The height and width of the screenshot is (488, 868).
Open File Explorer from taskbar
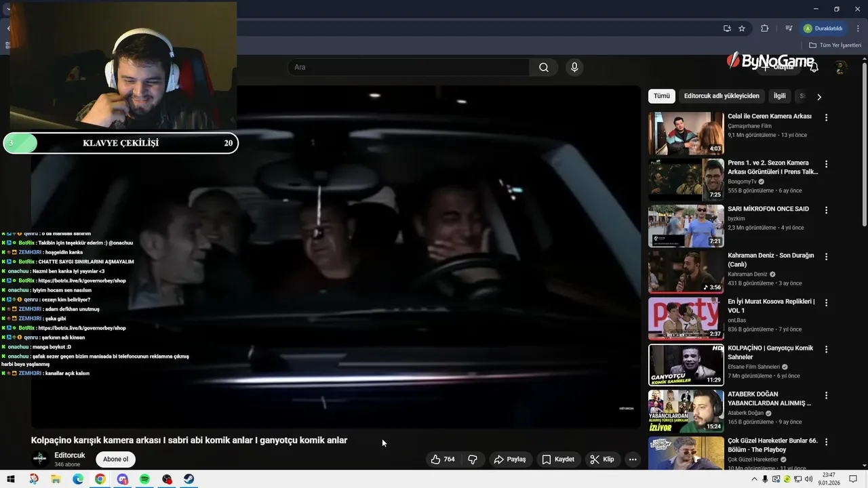pyautogui.click(x=56, y=479)
